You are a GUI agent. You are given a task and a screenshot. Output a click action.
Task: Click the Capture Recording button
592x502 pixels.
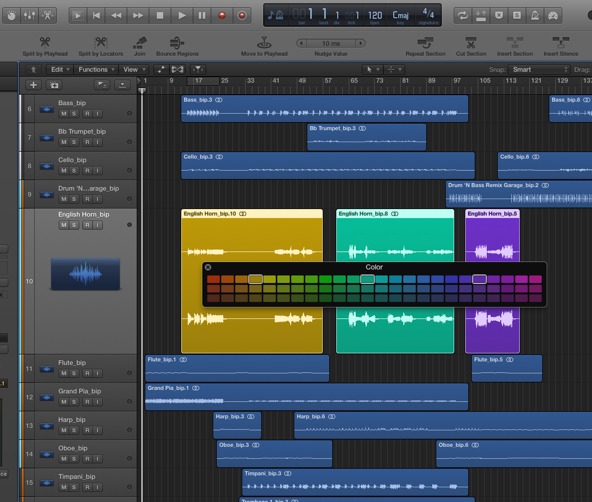tap(242, 15)
